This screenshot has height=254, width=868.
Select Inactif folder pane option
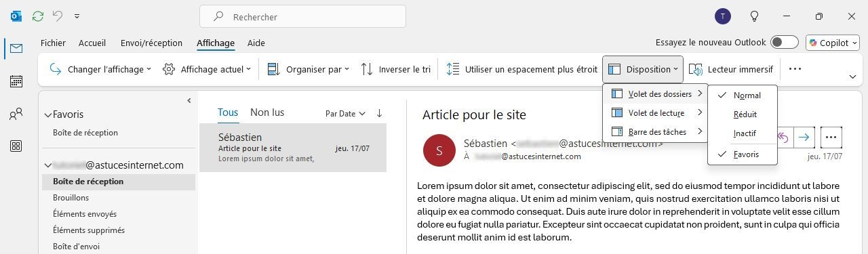pos(743,133)
